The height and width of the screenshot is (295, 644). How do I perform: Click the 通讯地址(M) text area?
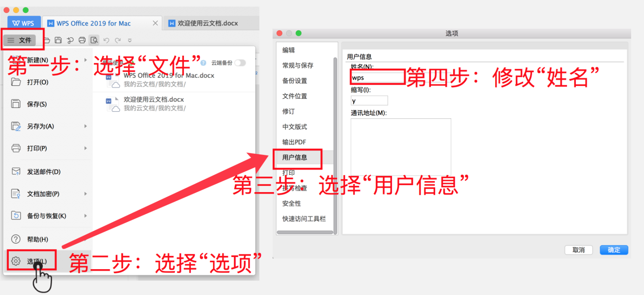(400, 147)
